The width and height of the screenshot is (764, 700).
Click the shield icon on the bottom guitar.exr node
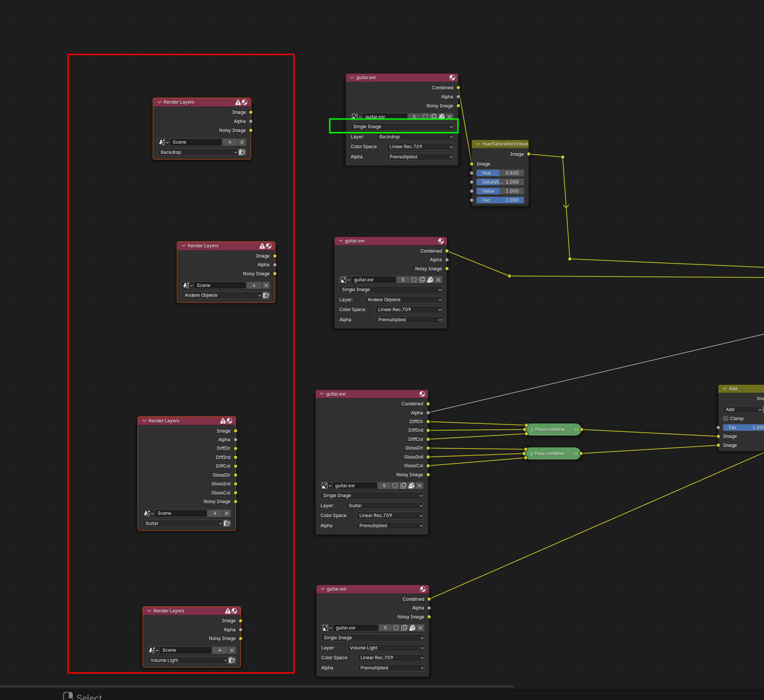click(396, 628)
